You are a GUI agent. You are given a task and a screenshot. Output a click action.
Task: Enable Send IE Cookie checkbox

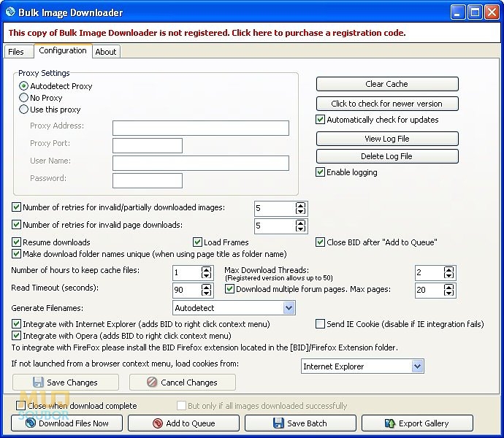coord(320,323)
